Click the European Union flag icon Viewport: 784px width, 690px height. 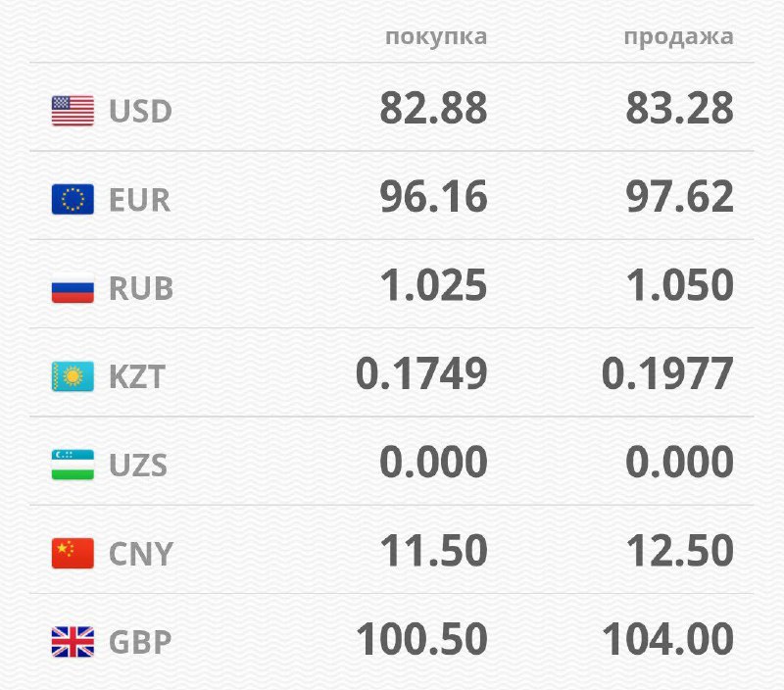pos(73,199)
